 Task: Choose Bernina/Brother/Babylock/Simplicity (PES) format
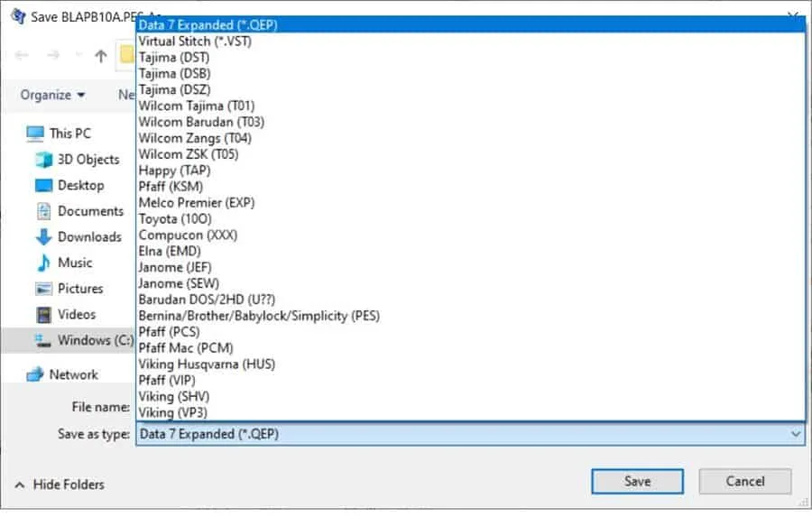(470, 316)
